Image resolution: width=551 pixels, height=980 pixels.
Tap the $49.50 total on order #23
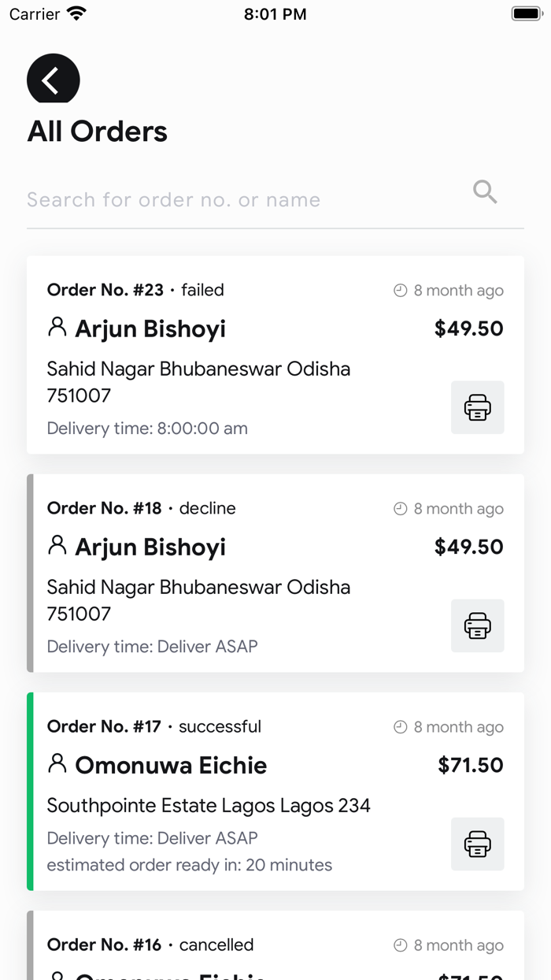click(468, 329)
